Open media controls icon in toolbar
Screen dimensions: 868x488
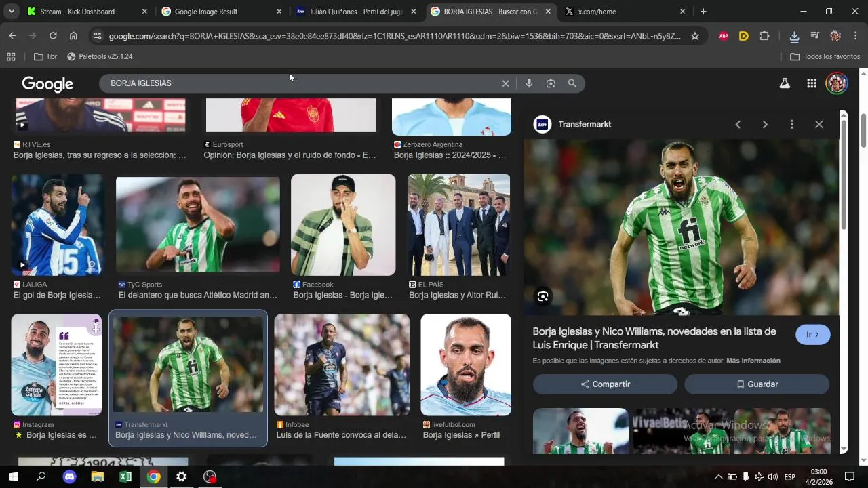(815, 36)
